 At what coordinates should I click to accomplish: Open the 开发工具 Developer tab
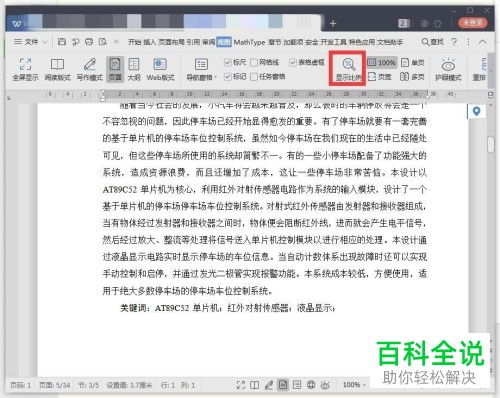pyautogui.click(x=334, y=42)
